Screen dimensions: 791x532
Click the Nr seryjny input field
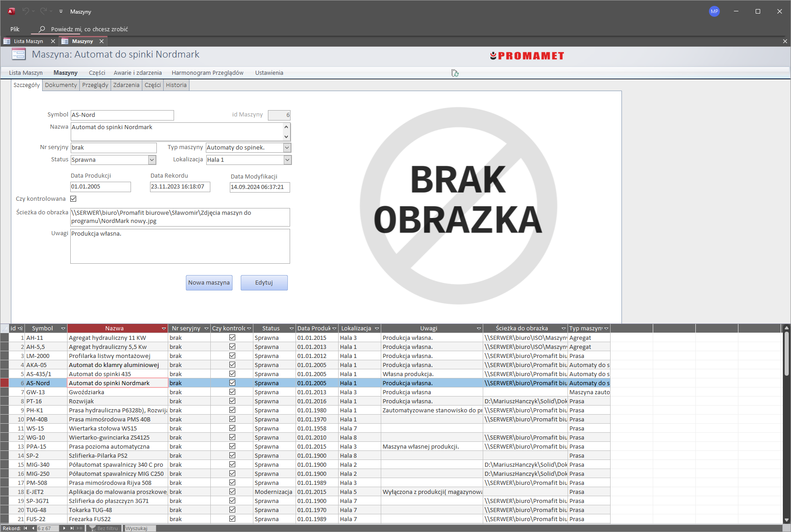[x=114, y=148]
